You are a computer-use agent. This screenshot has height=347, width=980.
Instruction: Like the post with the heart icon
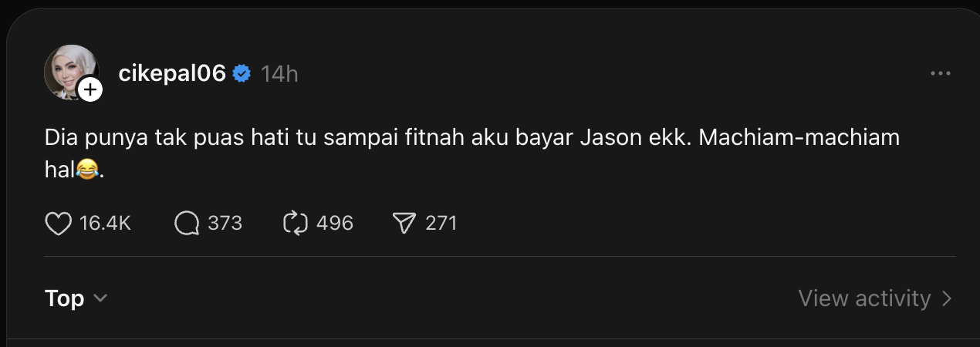pyautogui.click(x=59, y=224)
